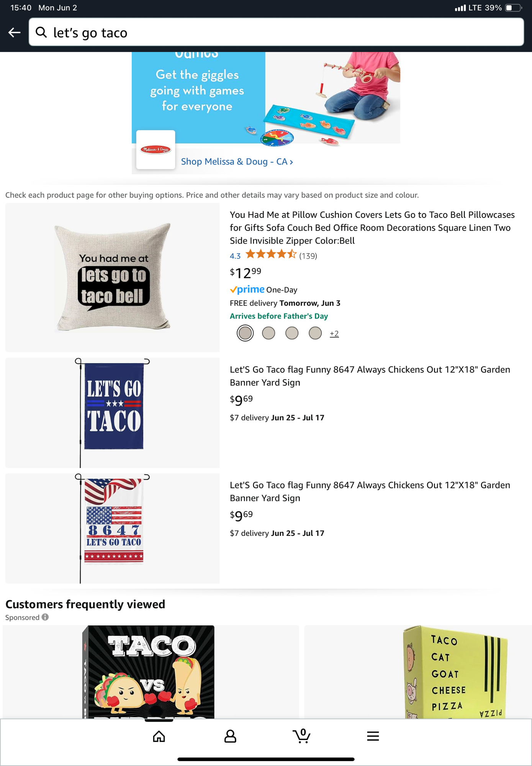Open the hamburger menu icon

coord(373,736)
